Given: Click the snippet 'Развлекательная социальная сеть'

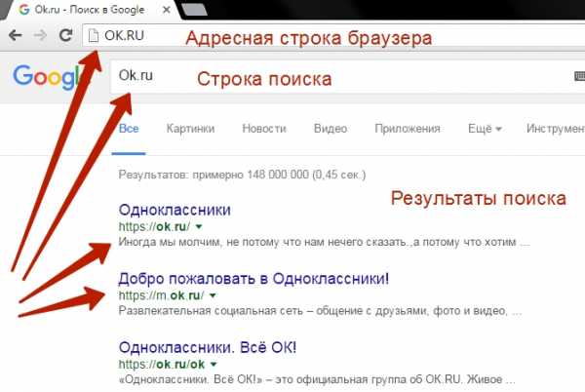Looking at the screenshot, I should pos(320,311).
